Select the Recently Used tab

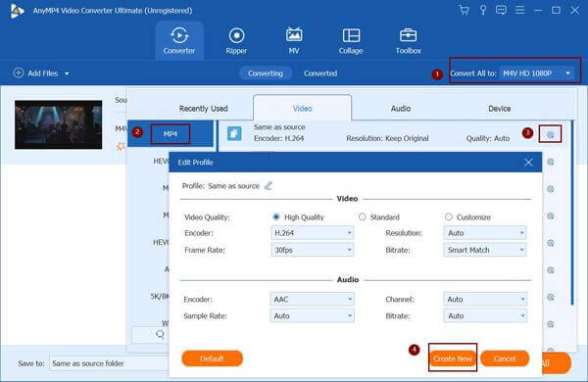(203, 109)
